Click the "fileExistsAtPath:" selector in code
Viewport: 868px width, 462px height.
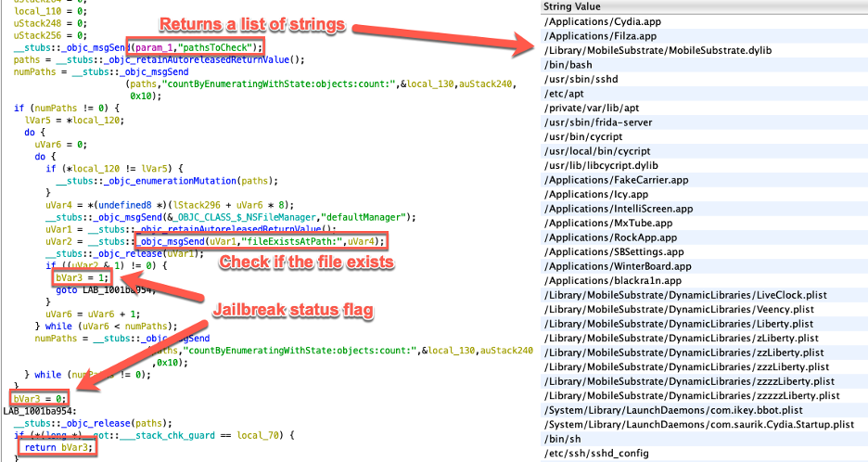[x=291, y=241]
